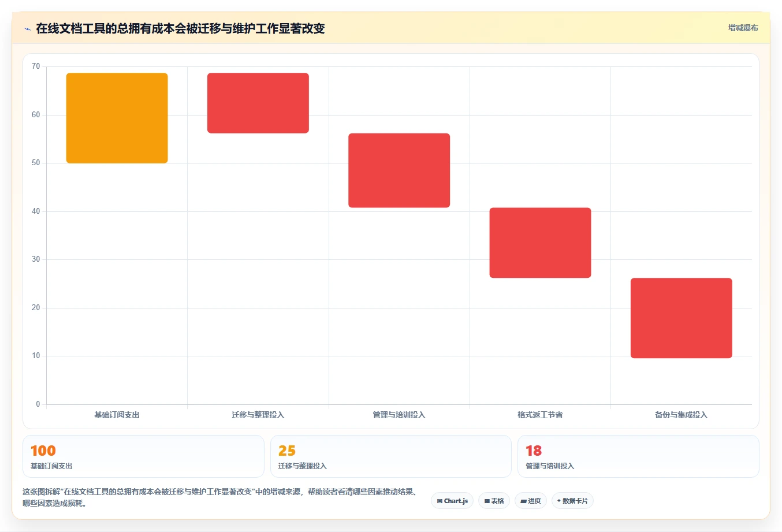Click the orange 基础订阅支出 bar
Viewport: 782px width, 532px height.
tap(117, 118)
